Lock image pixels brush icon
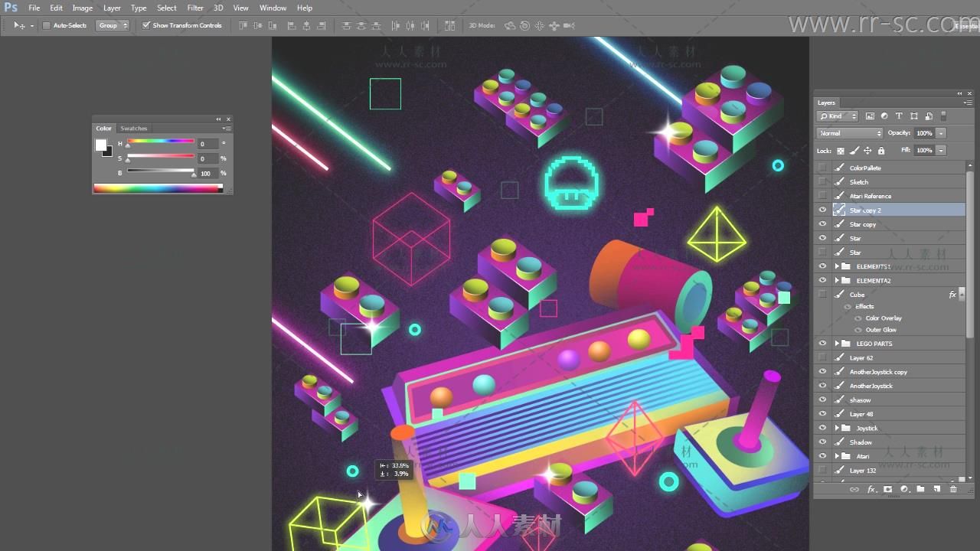The width and height of the screenshot is (980, 551). pyautogui.click(x=854, y=151)
